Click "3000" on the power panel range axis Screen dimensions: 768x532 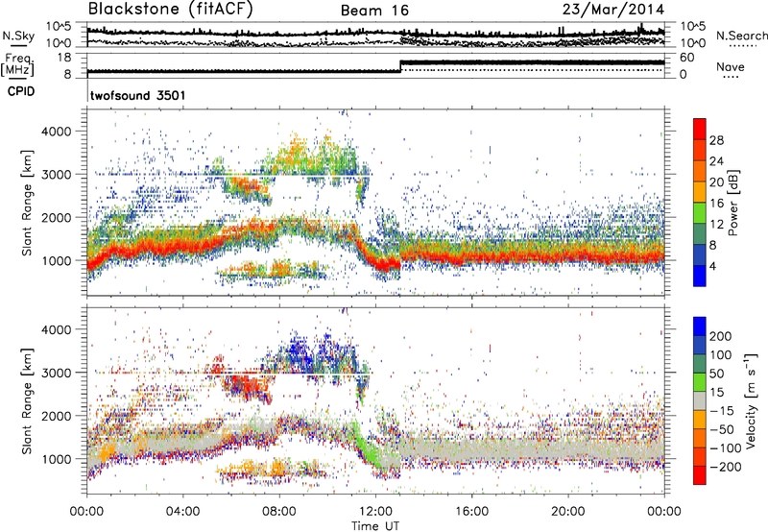[x=56, y=175]
